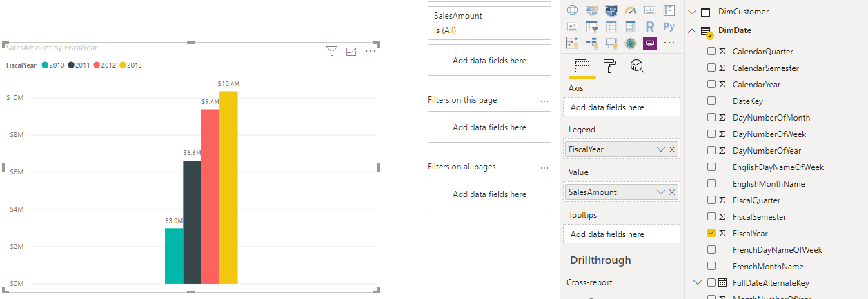Click Add data fields under Filters on all pages
868x299 pixels.
489,194
